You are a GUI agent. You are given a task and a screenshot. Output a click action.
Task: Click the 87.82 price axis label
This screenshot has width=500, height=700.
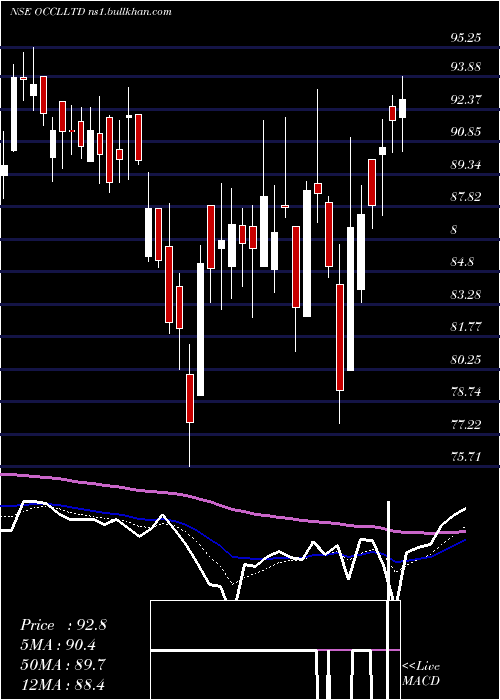coord(466,197)
